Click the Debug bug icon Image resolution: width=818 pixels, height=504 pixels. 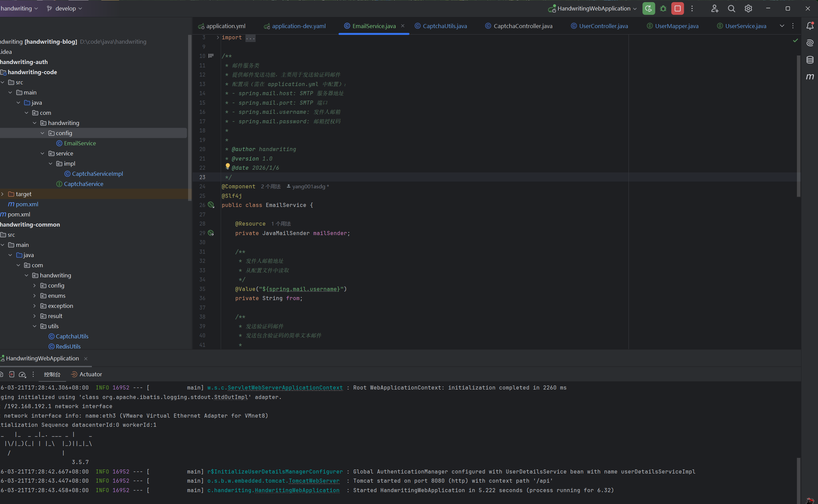[663, 9]
